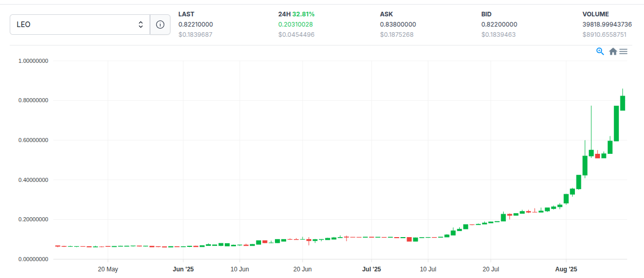This screenshot has width=644, height=278.
Task: Click the rightmost green candlestick
Action: pyautogui.click(x=622, y=103)
